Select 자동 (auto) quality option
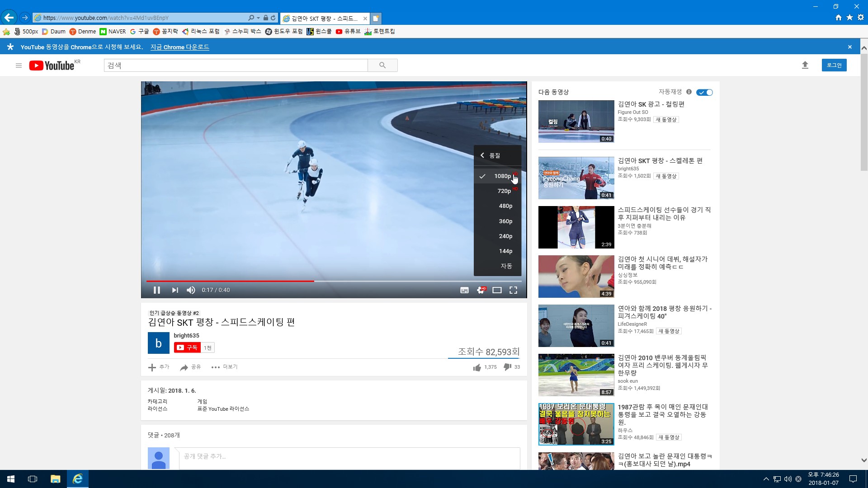 click(x=497, y=266)
